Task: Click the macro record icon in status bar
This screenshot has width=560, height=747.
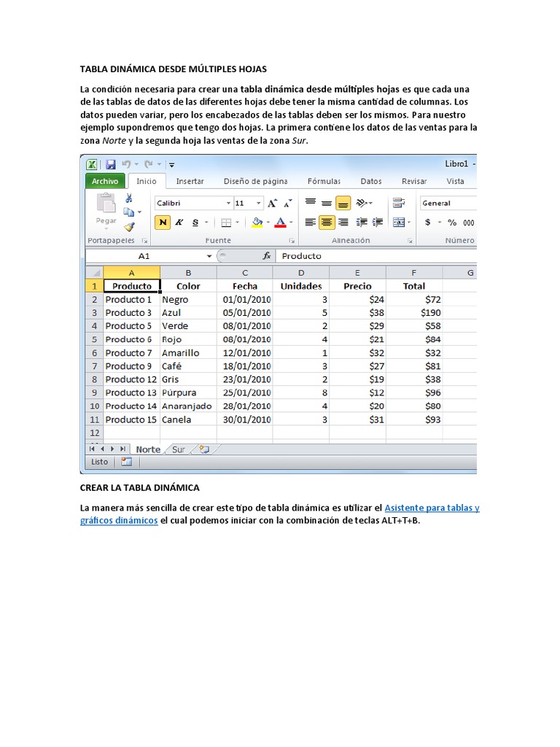Action: coord(126,462)
